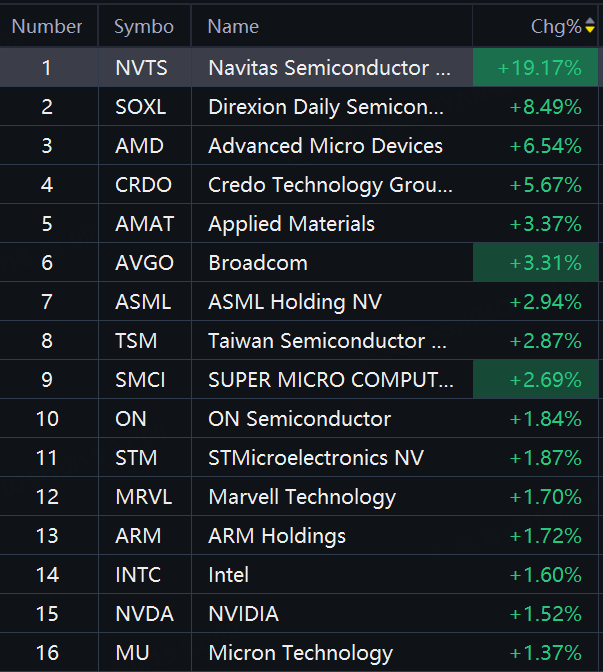This screenshot has height=672, width=603.
Task: Open the MRVL Marvell Technology row
Action: pyautogui.click(x=299, y=496)
